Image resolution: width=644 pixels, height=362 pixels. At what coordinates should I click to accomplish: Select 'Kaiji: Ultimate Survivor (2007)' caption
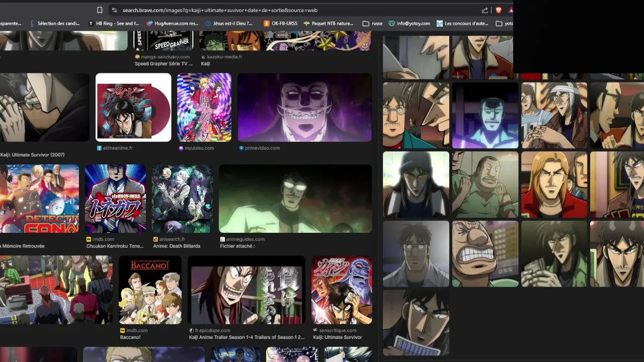click(x=32, y=155)
